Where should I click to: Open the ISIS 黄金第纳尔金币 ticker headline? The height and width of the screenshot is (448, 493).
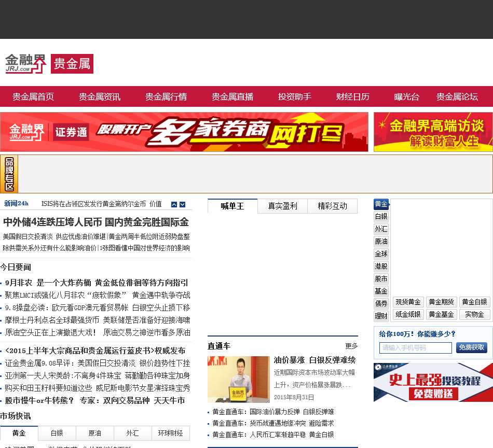click(102, 204)
